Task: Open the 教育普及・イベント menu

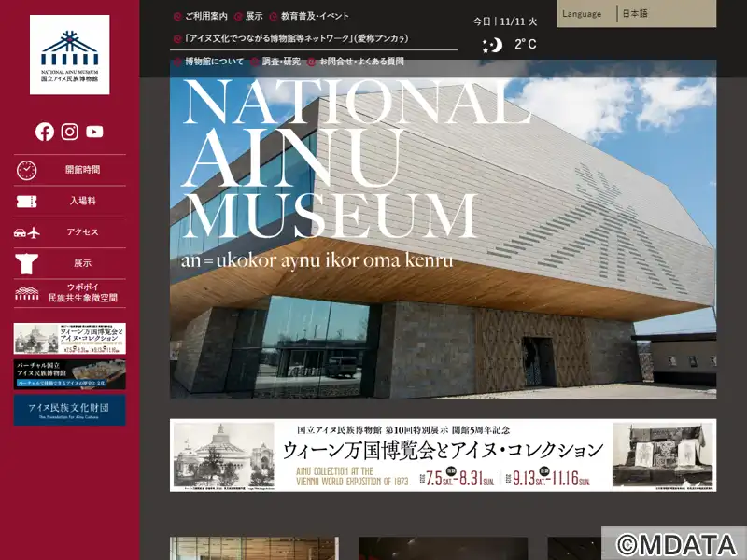Action: [x=315, y=16]
